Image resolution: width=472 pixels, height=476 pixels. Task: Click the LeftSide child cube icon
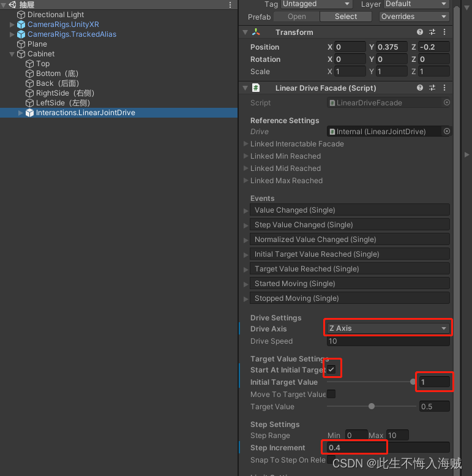point(29,103)
